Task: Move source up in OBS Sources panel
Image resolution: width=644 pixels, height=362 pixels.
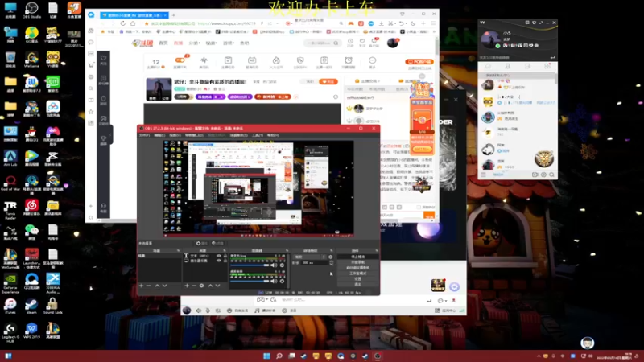Action: coord(210,286)
